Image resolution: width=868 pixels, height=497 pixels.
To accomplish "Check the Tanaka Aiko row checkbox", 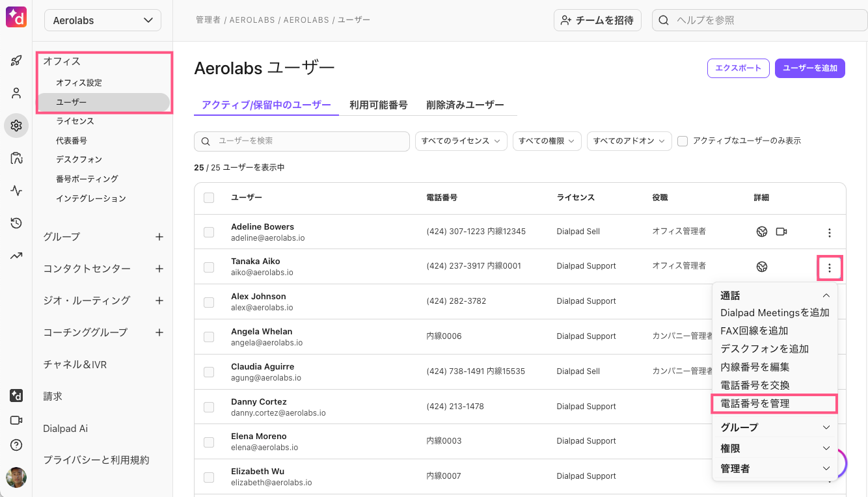I will click(209, 267).
